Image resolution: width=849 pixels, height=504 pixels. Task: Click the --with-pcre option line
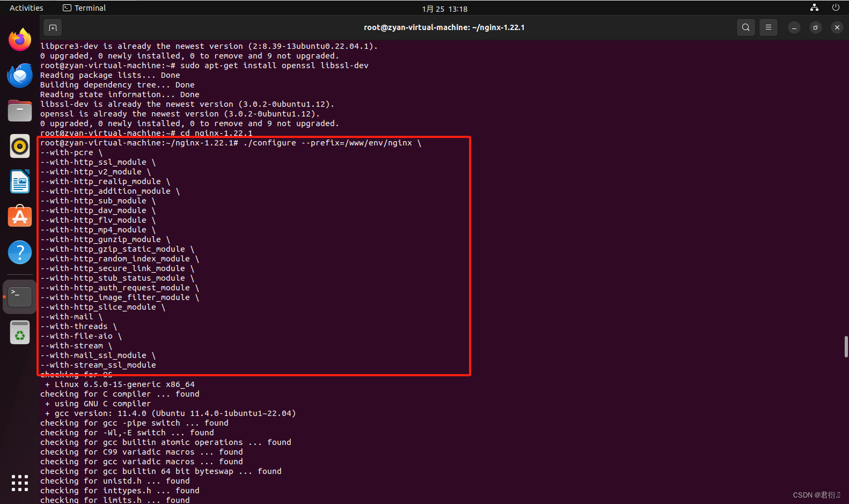[71, 152]
